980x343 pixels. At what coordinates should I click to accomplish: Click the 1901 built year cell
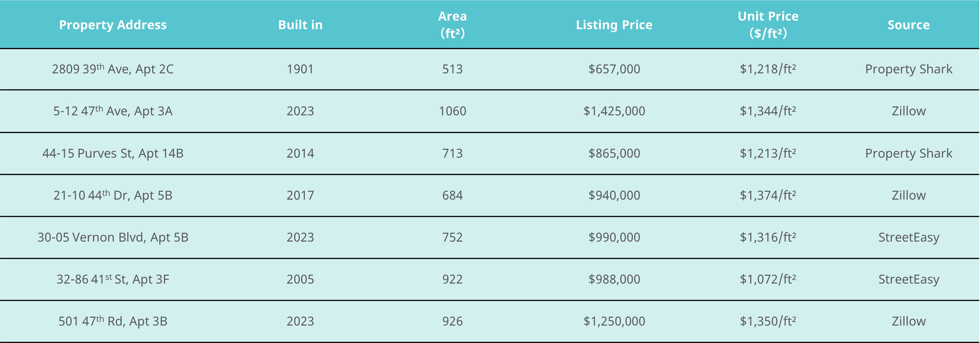[x=300, y=69]
